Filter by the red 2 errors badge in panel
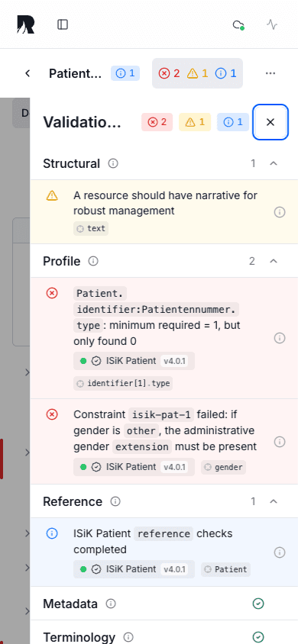This screenshot has width=298, height=644. 157,122
